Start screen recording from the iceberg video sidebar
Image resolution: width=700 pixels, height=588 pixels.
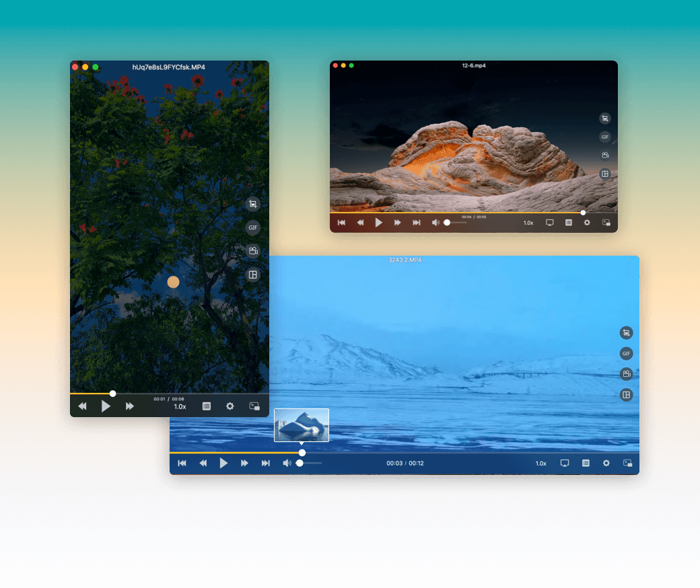pos(626,374)
